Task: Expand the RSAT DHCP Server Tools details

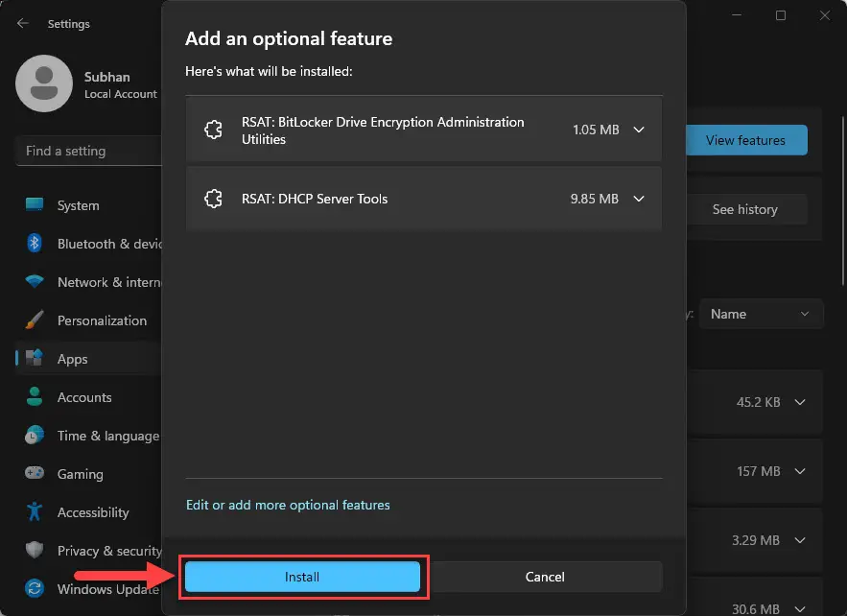Action: click(639, 199)
